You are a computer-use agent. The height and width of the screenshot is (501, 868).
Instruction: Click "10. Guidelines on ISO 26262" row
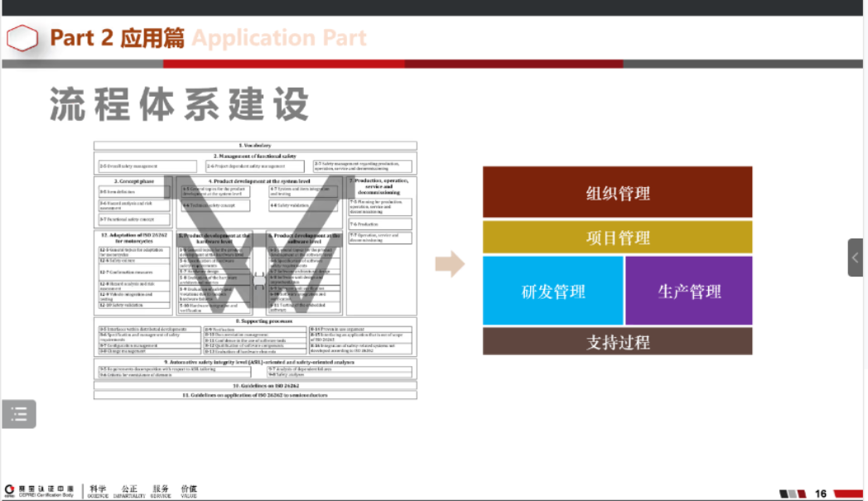255,386
